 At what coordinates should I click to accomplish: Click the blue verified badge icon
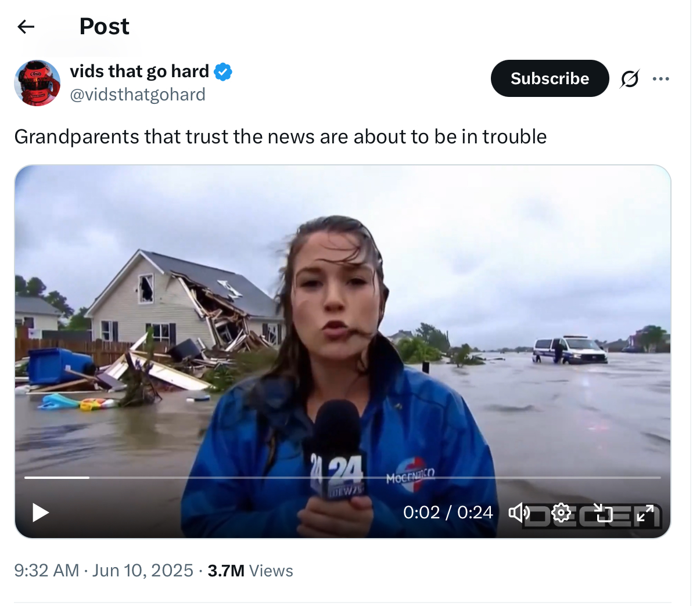(223, 72)
